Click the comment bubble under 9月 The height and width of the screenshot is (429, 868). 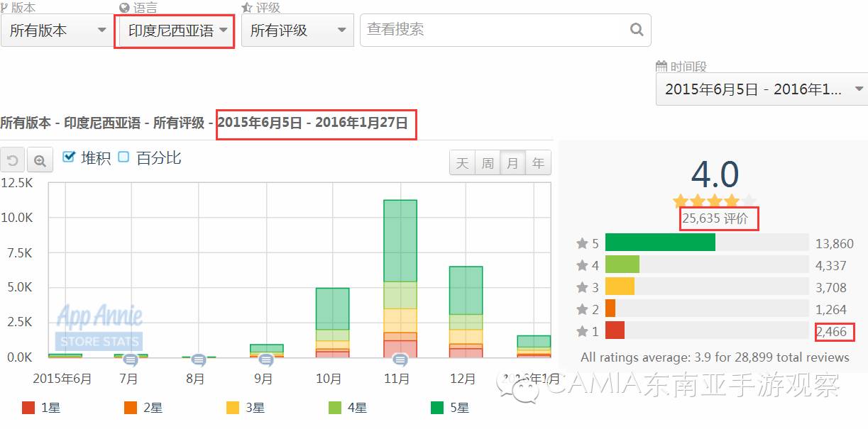point(265,360)
